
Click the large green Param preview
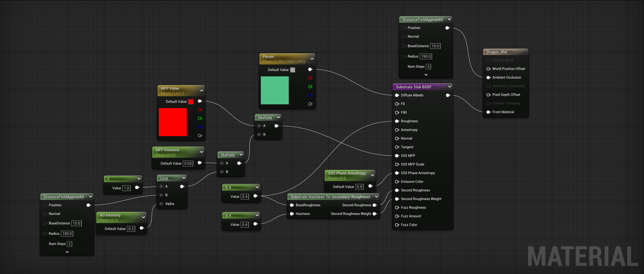click(275, 90)
